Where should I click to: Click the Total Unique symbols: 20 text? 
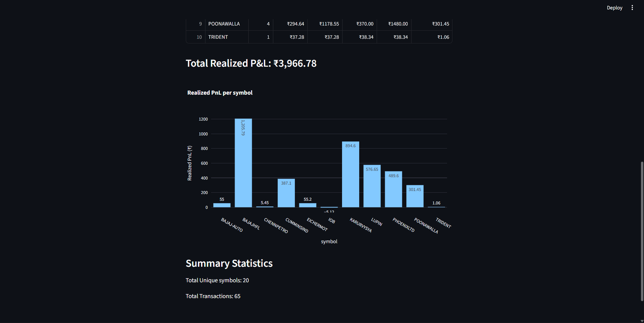(x=217, y=280)
